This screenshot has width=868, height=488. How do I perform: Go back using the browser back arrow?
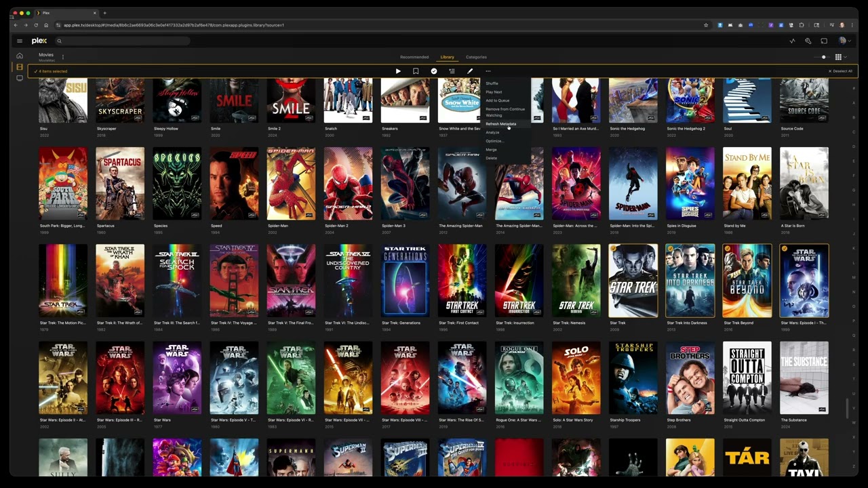pyautogui.click(x=16, y=25)
